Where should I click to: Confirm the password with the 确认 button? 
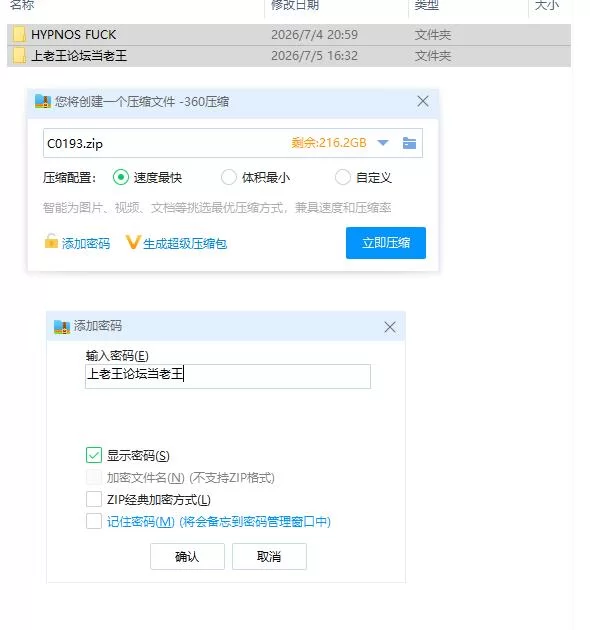point(187,556)
